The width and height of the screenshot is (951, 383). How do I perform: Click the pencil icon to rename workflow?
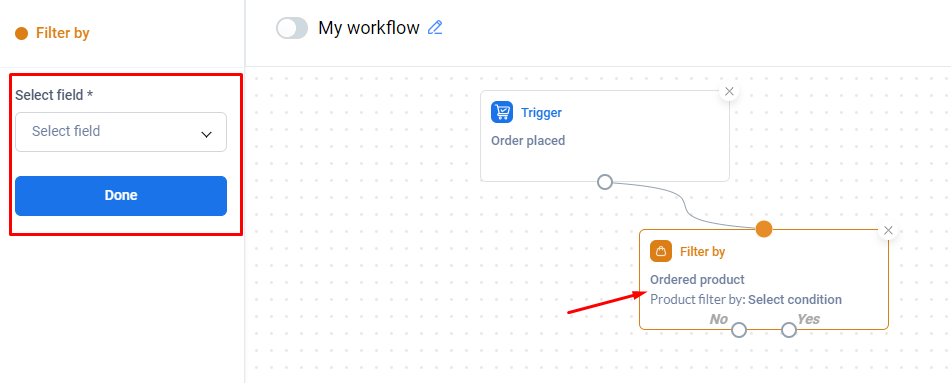coord(435,27)
